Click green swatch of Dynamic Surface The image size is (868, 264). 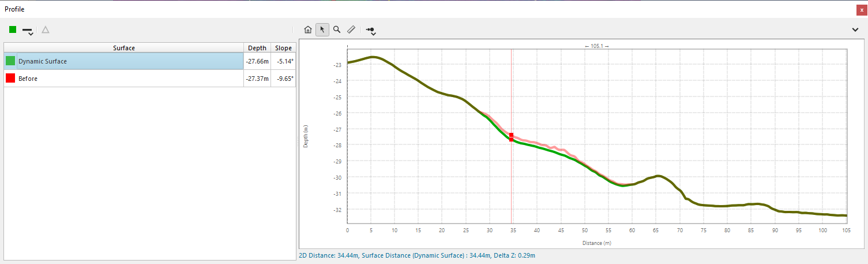coord(10,61)
